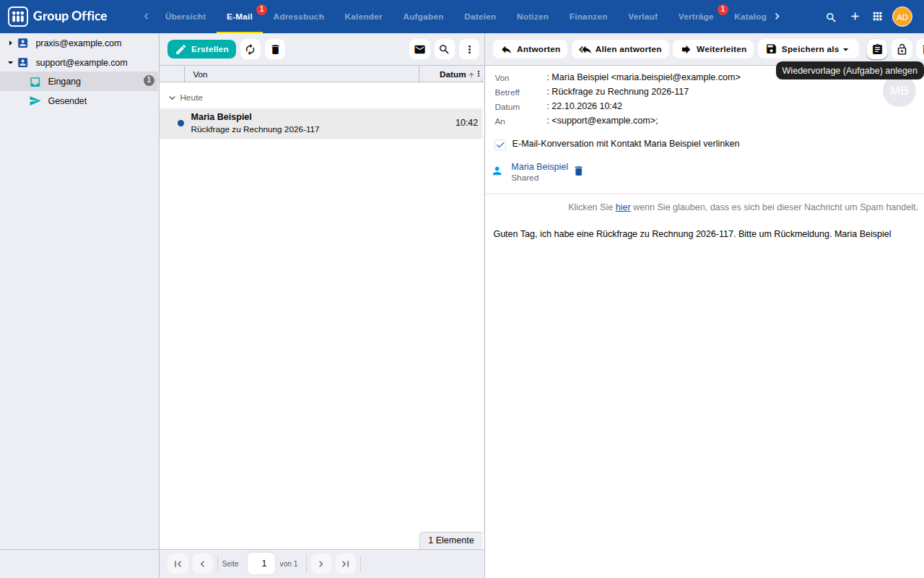Open the AD user avatar menu
Viewport: 924px width, 578px height.
902,17
